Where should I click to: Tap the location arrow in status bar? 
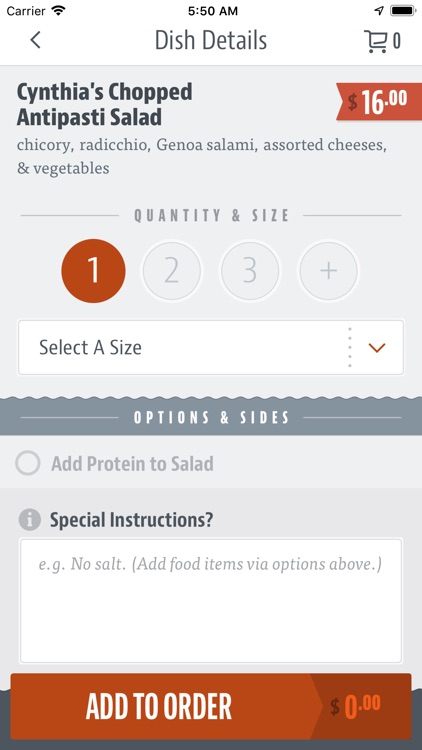379,11
